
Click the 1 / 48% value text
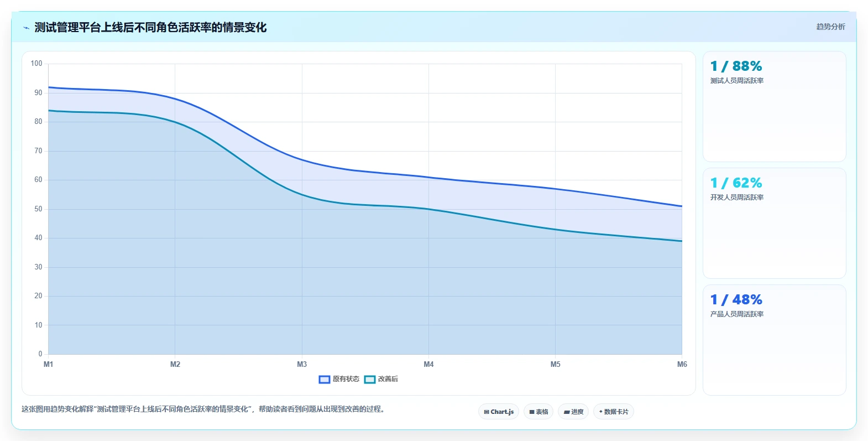[x=736, y=300]
